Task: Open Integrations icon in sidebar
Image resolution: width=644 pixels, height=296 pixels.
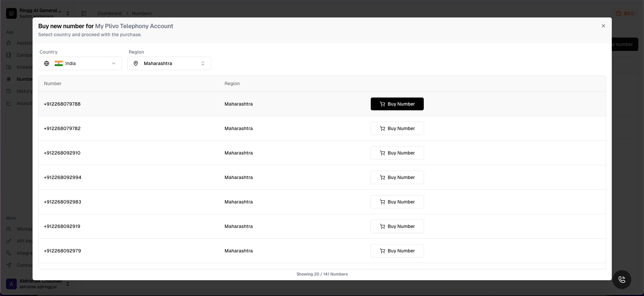Action: [x=9, y=253]
